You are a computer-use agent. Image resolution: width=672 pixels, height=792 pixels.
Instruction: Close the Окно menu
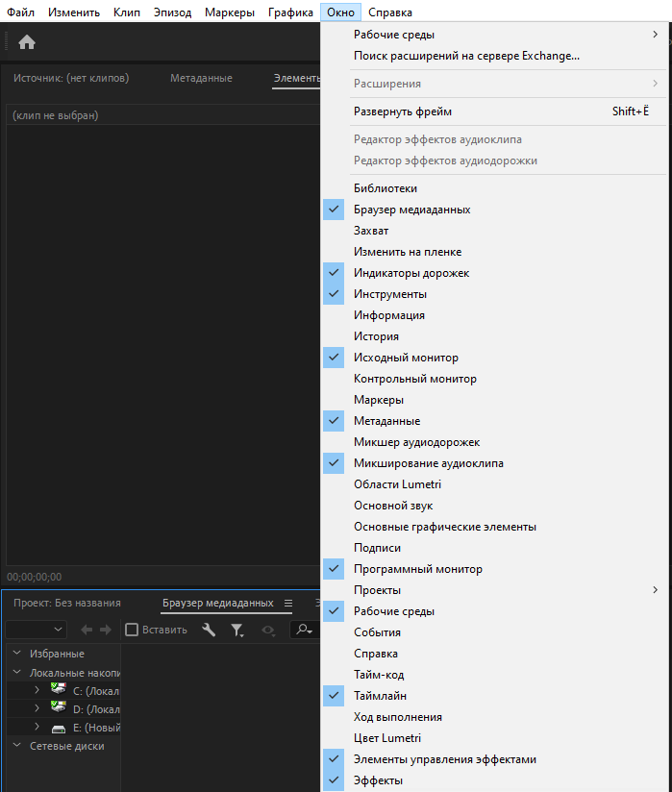(340, 12)
